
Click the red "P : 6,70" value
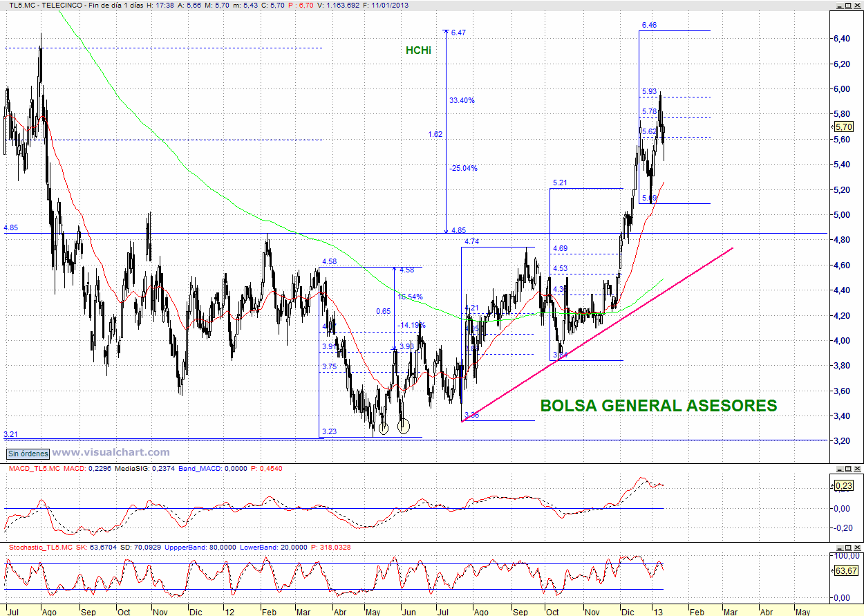point(299,5)
